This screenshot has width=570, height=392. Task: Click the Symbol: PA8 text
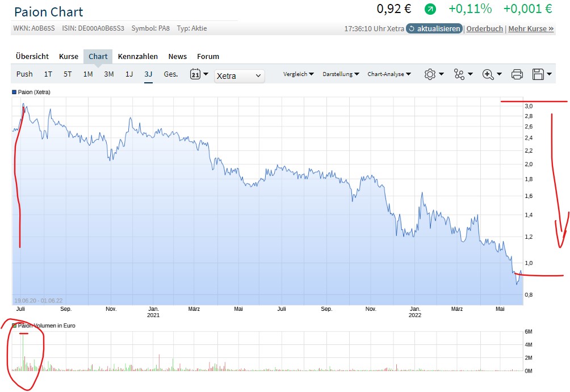tap(150, 28)
